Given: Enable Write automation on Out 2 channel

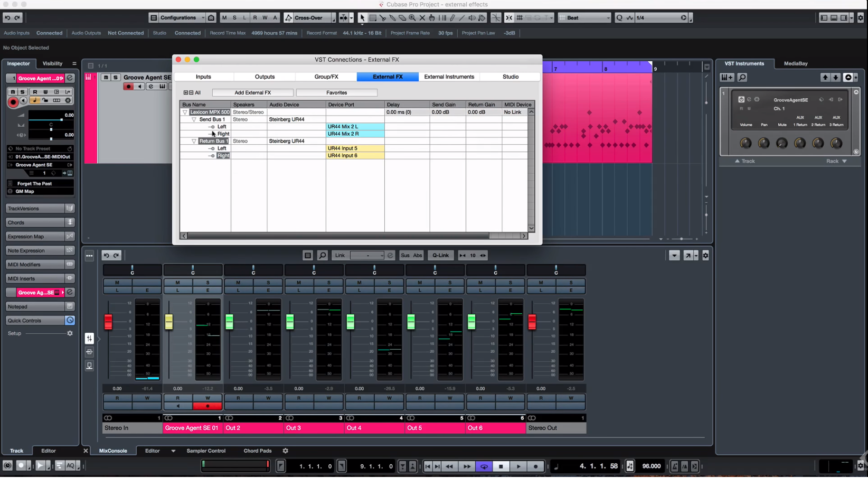Looking at the screenshot, I should pyautogui.click(x=268, y=399).
